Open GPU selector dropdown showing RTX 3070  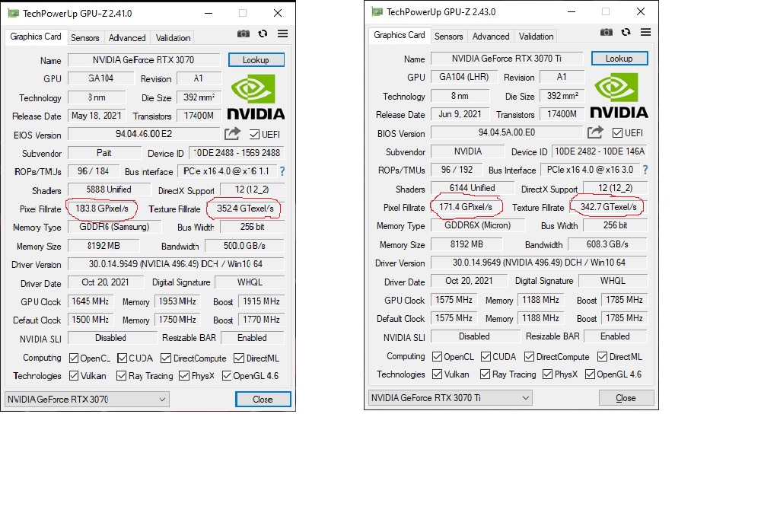tap(87, 400)
